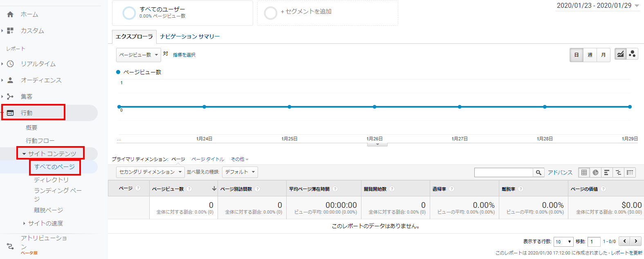Screen dimensions: 644x259
Task: Click the アドバンス advanced filter link
Action: click(560, 173)
